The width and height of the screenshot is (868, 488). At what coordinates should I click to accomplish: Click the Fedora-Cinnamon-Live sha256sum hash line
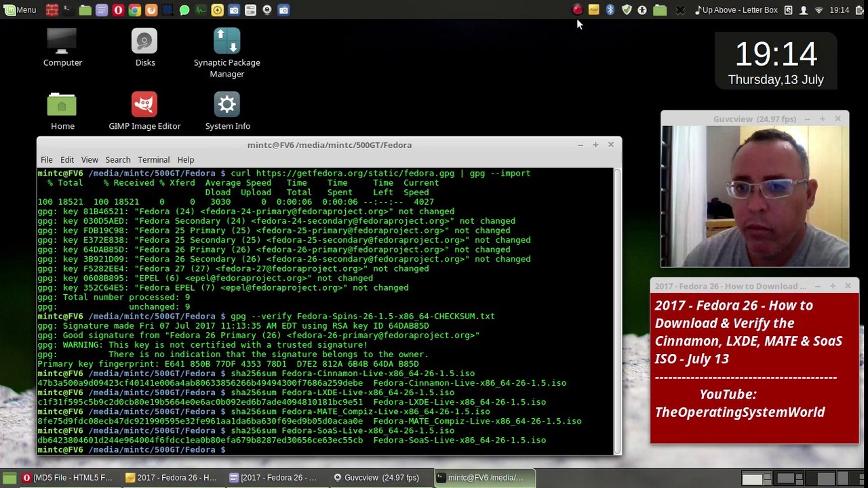pyautogui.click(x=302, y=383)
